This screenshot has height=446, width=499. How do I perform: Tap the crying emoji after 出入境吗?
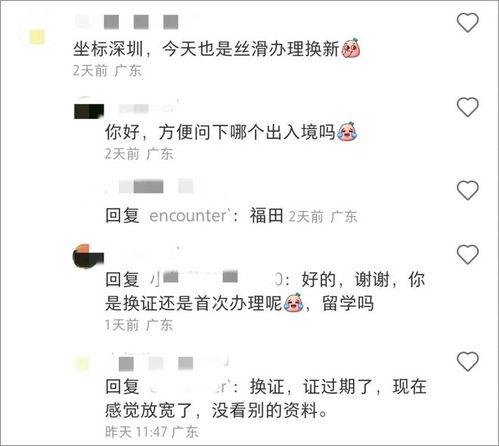(347, 131)
